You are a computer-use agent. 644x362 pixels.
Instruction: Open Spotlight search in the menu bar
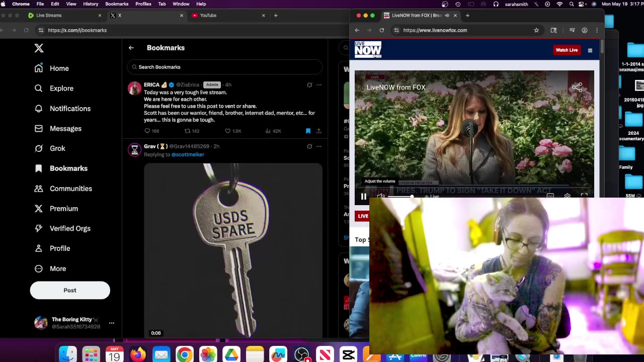tap(571, 4)
